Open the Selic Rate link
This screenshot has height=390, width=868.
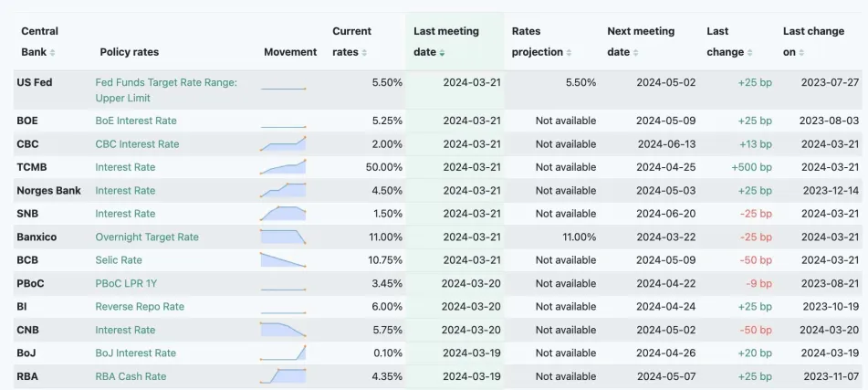(119, 260)
